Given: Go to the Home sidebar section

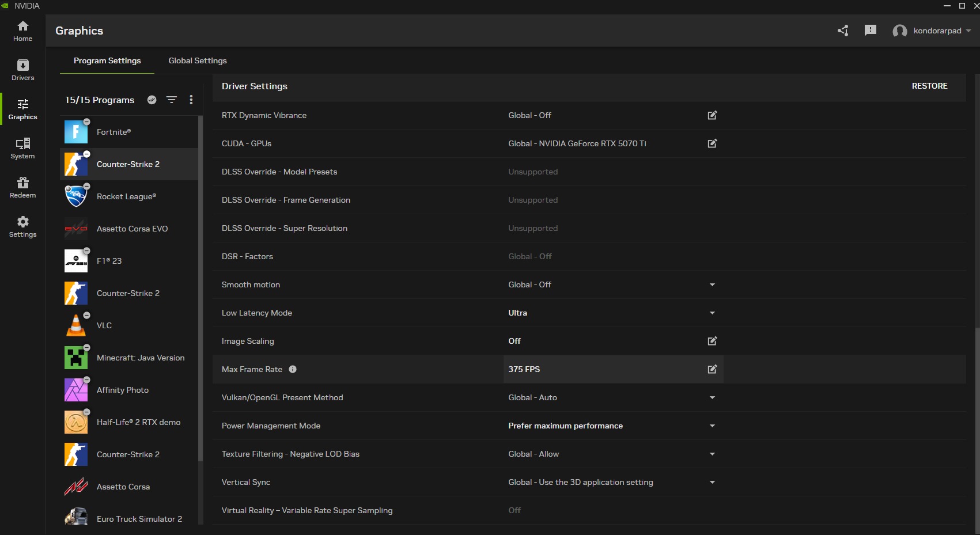Looking at the screenshot, I should (22, 31).
